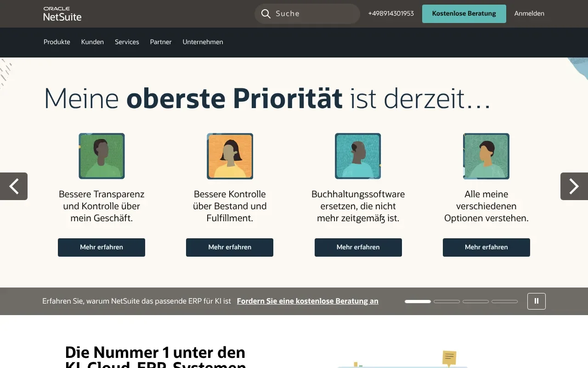
Task: Open the Partner menu
Action: (x=160, y=42)
